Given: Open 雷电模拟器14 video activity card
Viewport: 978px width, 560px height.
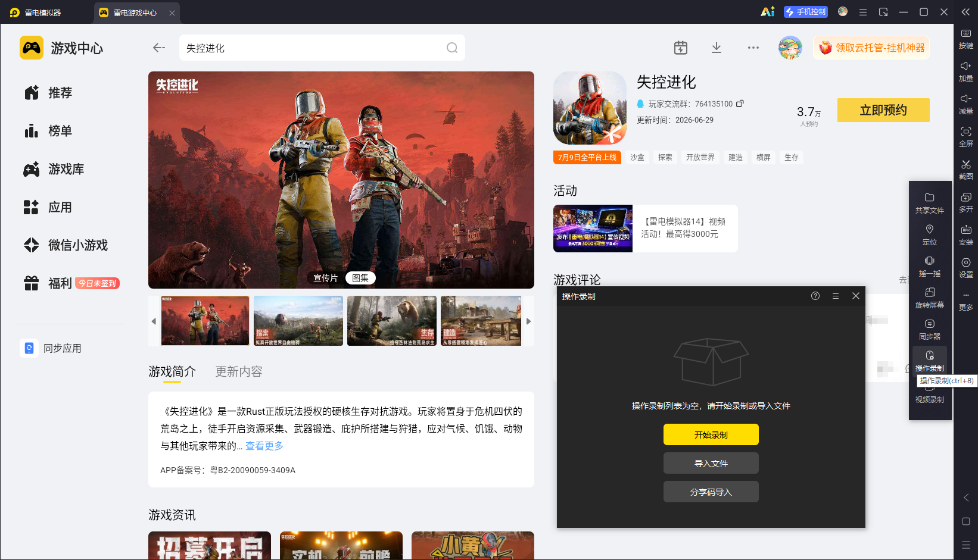Looking at the screenshot, I should (646, 229).
